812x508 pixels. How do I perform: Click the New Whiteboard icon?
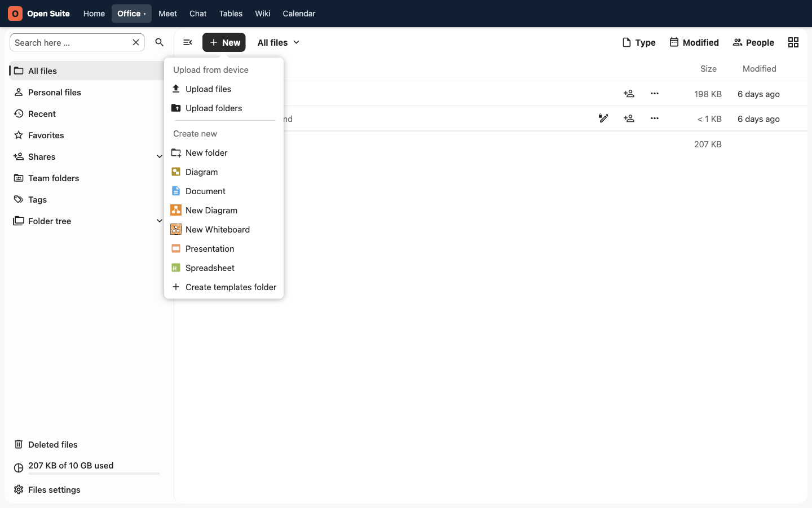pyautogui.click(x=176, y=230)
